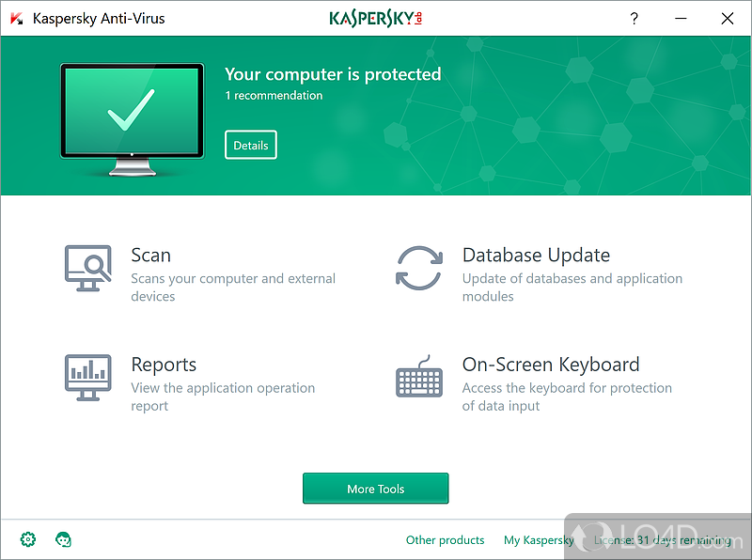Click 'Update of databases and application modules' description

point(572,288)
